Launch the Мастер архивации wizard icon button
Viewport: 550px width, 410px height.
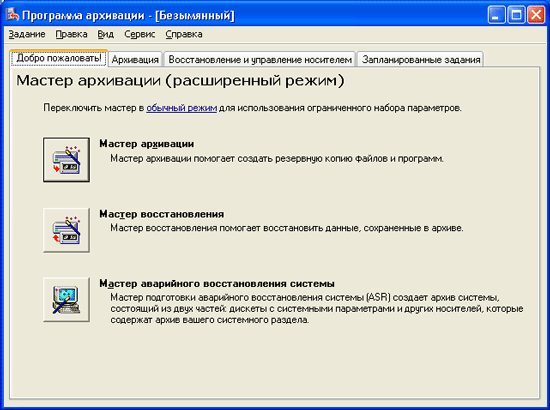coord(66,160)
